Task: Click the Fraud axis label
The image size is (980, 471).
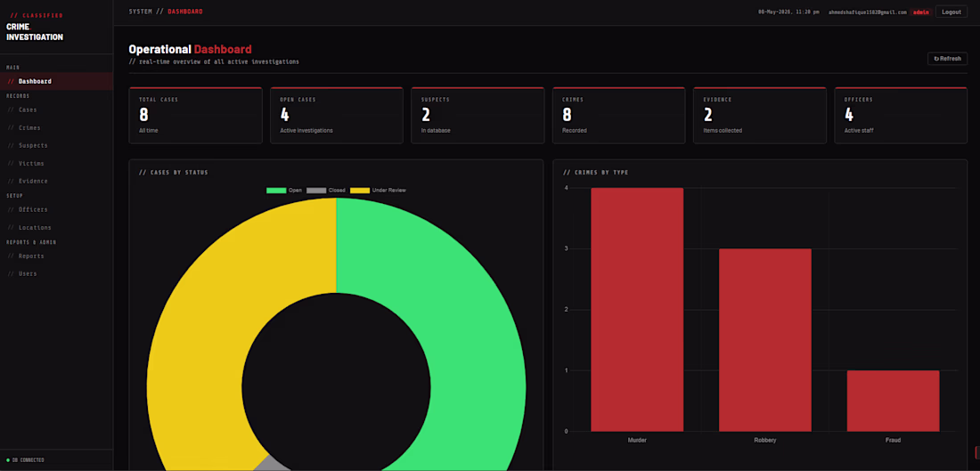Action: pos(893,441)
